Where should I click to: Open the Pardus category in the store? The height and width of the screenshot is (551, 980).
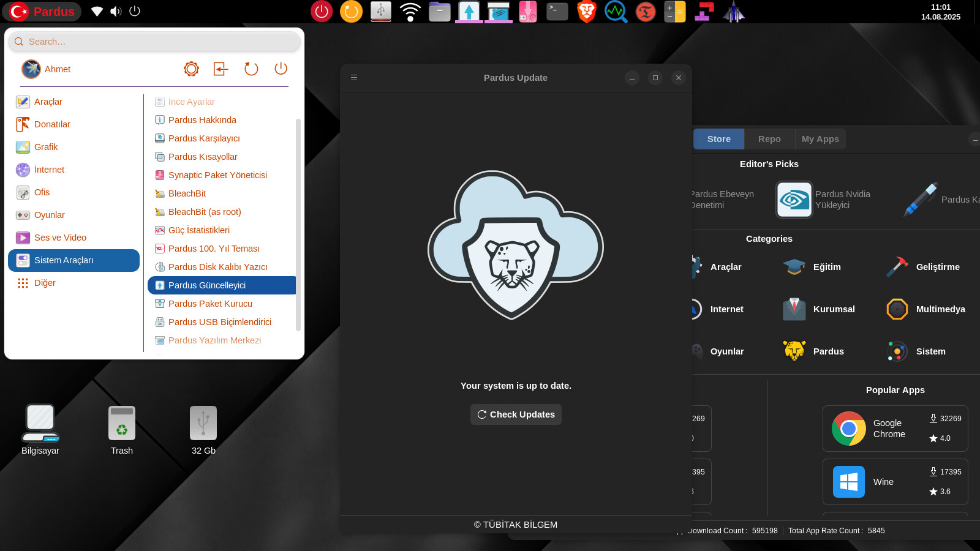click(813, 351)
